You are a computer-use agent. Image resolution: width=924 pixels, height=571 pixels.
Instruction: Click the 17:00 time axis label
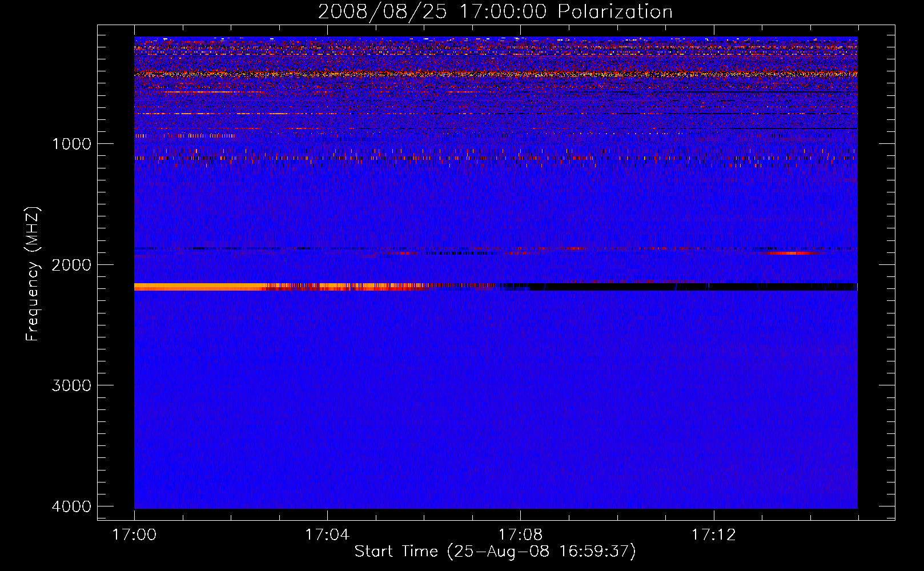(x=134, y=535)
